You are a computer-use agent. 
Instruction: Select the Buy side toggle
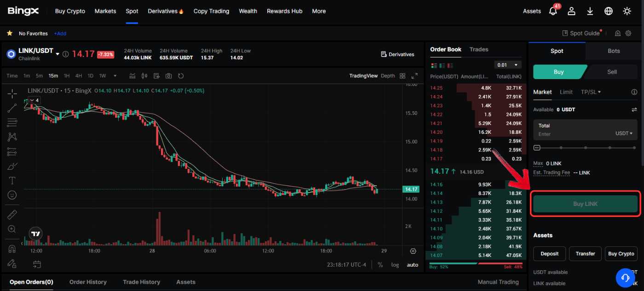click(x=558, y=72)
